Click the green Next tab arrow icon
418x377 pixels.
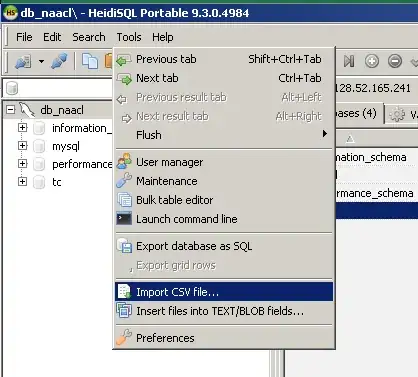point(124,79)
